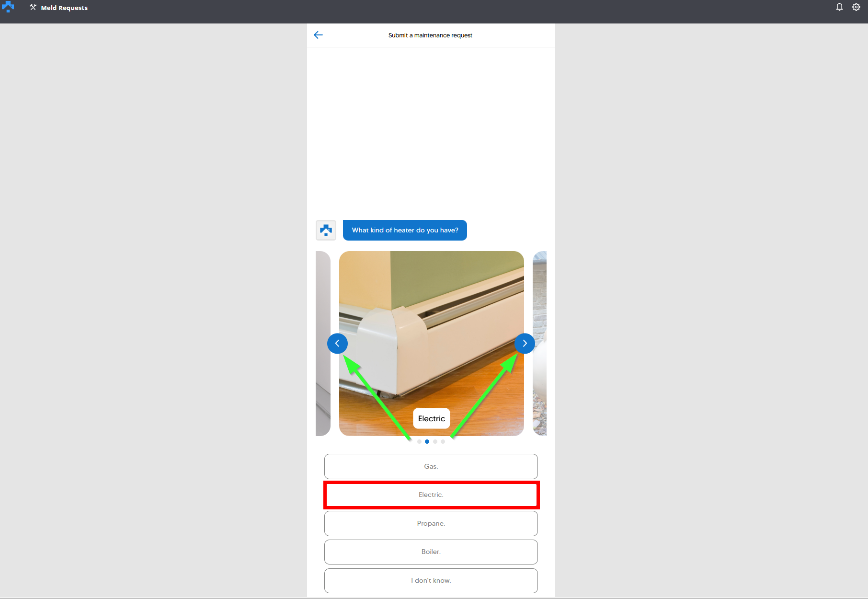Click the partially visible right carousel image
Screen dimensions: 868x599
[x=540, y=311]
